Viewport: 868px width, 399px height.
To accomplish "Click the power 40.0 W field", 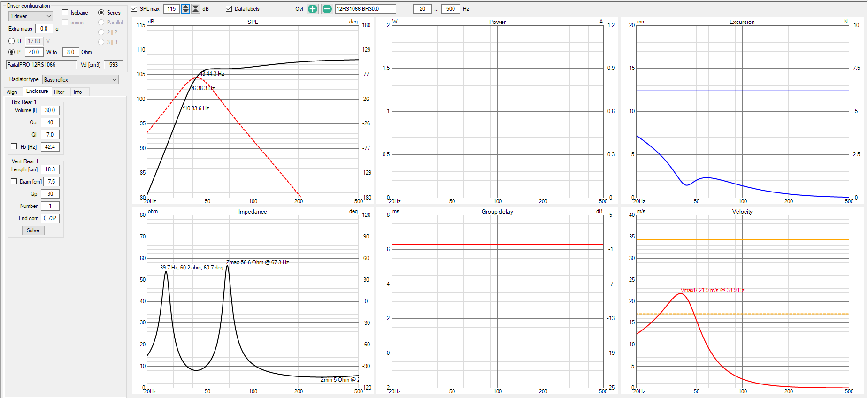I will [34, 52].
